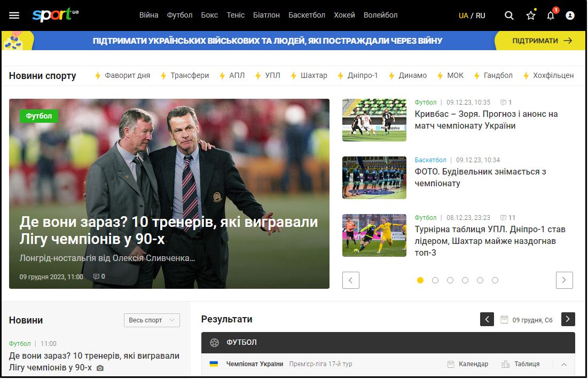Click the sport.ua logo
Image resolution: width=588 pixels, height=379 pixels.
55,15
